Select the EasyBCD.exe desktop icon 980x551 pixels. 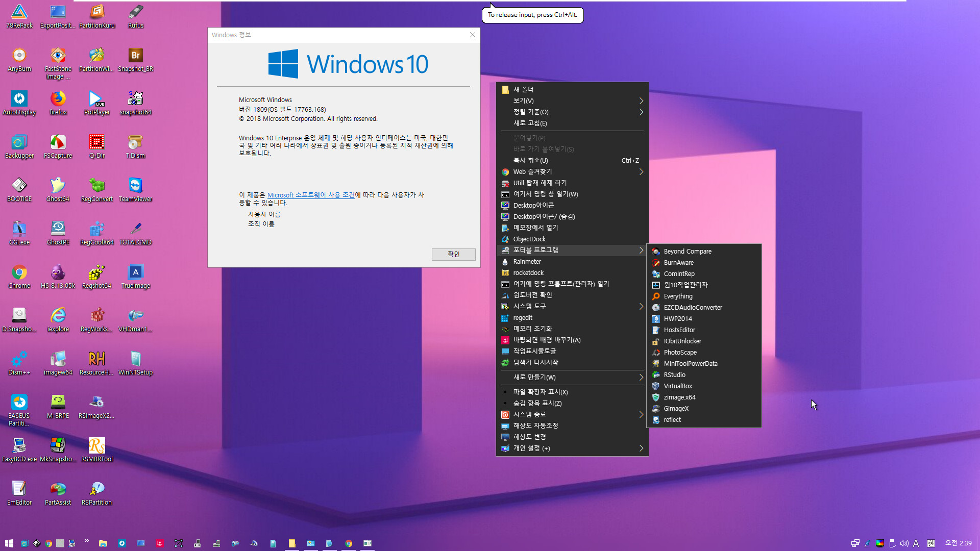pyautogui.click(x=19, y=450)
